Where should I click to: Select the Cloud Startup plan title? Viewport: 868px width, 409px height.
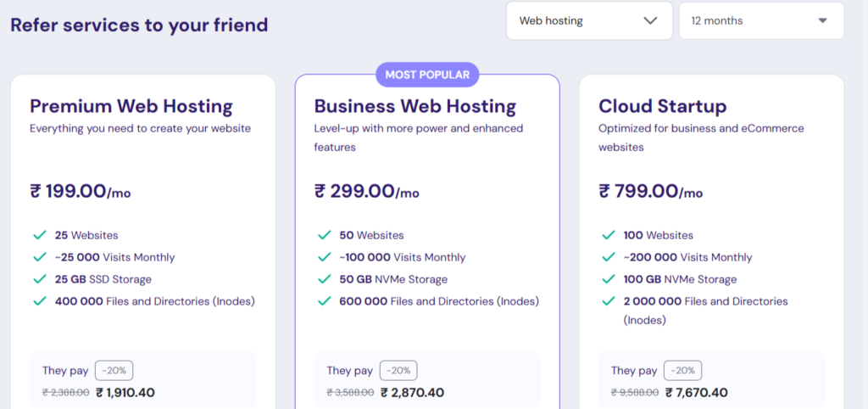pos(663,106)
